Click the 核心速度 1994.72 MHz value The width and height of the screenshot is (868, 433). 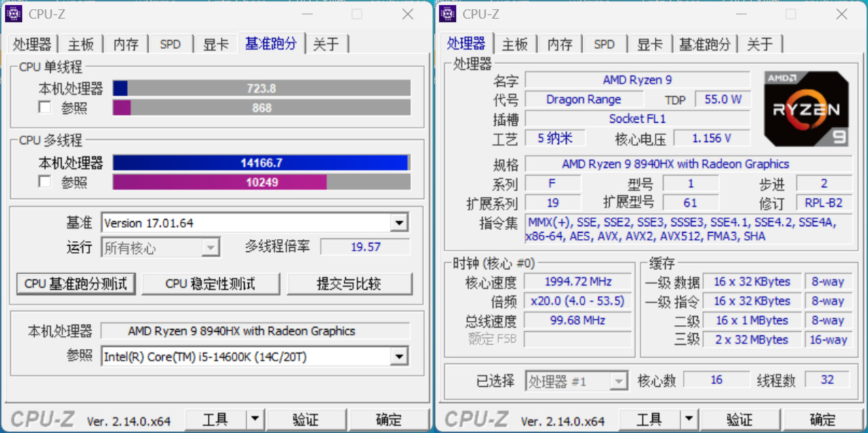coord(578,282)
